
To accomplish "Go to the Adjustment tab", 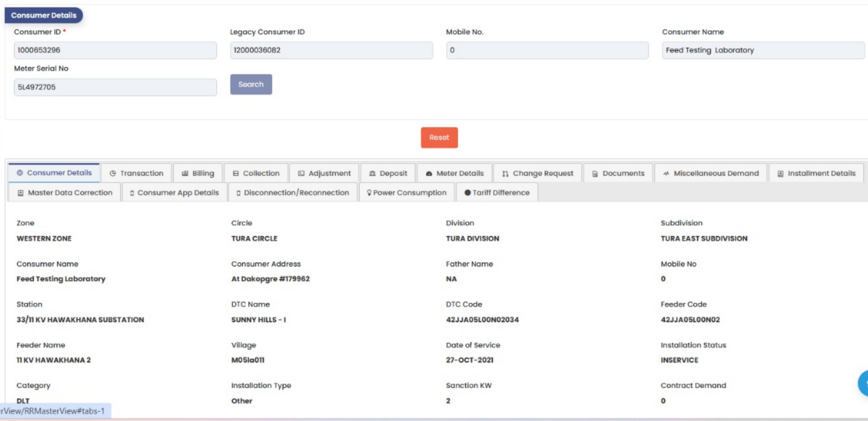I will (325, 173).
